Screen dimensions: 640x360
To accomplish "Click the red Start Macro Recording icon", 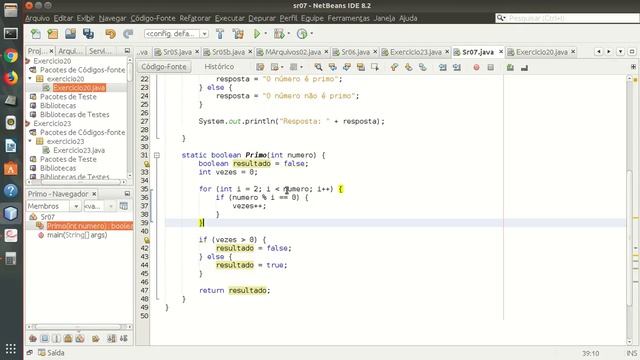I will point(476,67).
